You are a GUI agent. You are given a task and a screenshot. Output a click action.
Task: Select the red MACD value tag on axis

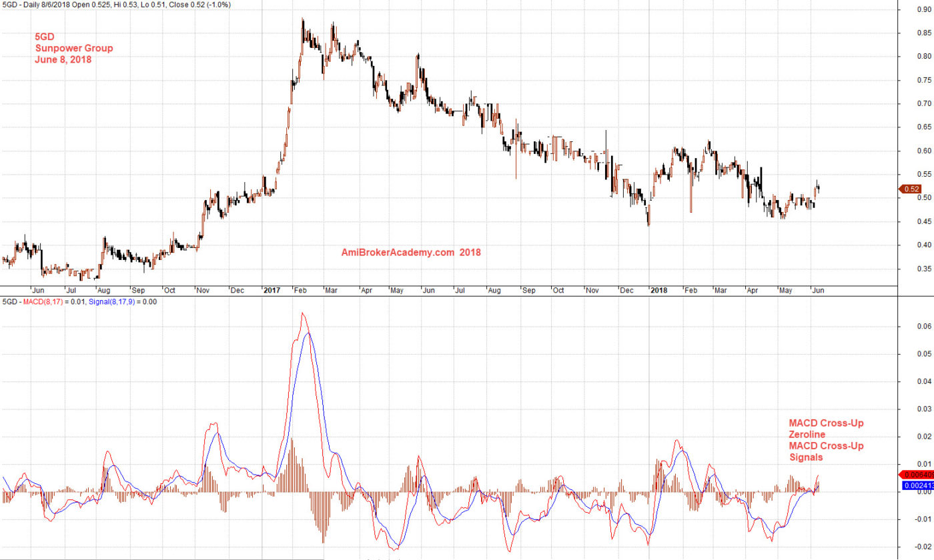(917, 474)
